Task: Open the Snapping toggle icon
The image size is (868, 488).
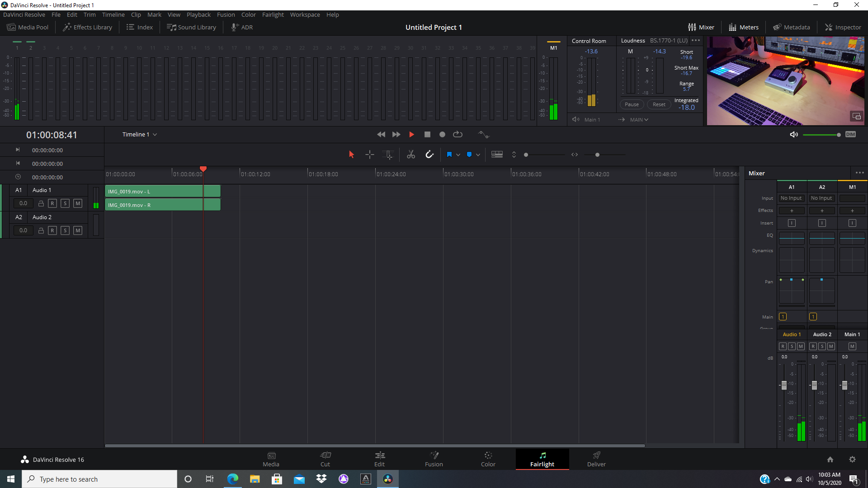Action: click(x=430, y=155)
